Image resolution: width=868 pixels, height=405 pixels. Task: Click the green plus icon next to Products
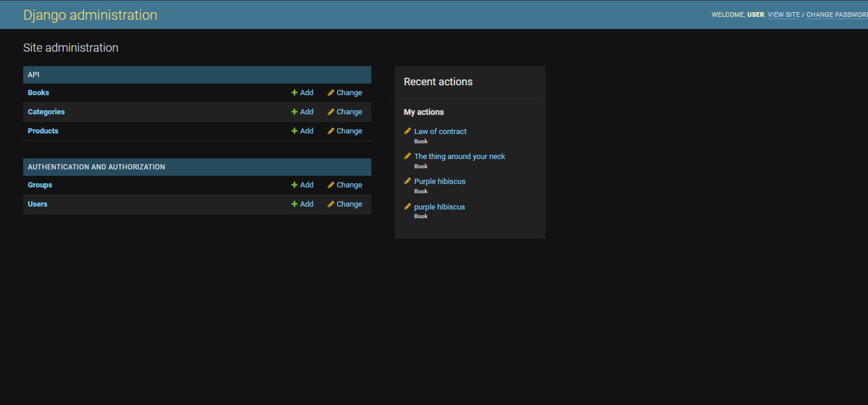pyautogui.click(x=294, y=130)
